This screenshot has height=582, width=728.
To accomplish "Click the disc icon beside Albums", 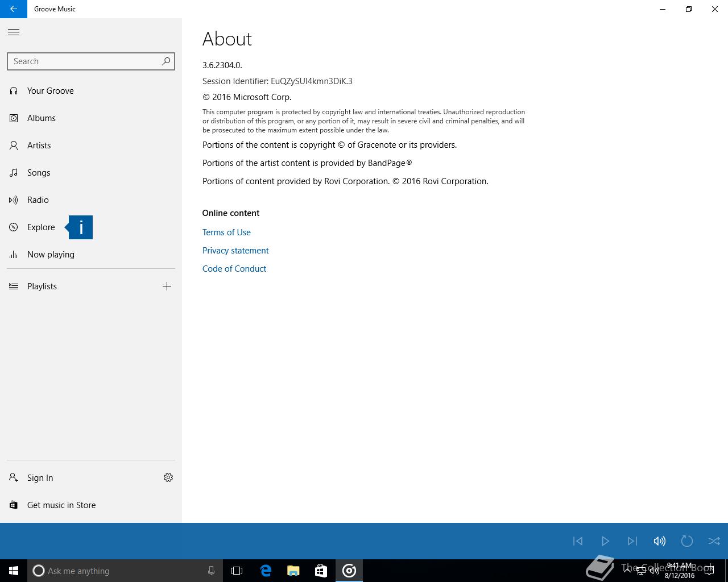I will pos(14,118).
